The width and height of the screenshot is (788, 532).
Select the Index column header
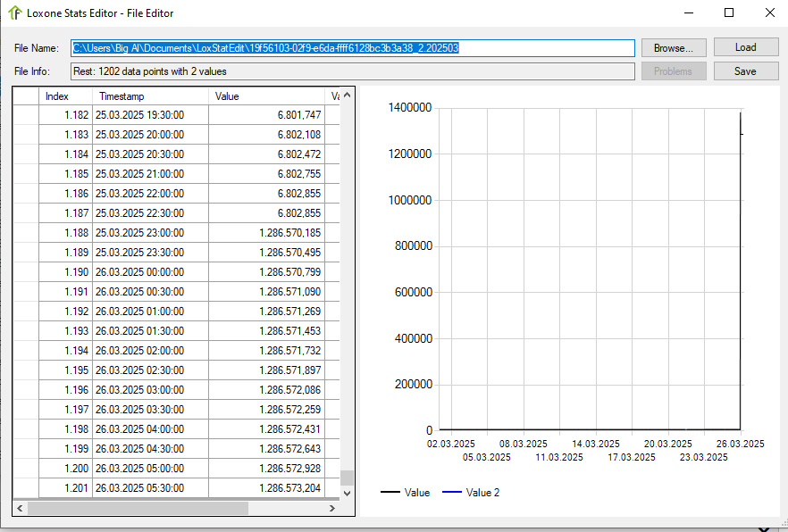coord(66,96)
